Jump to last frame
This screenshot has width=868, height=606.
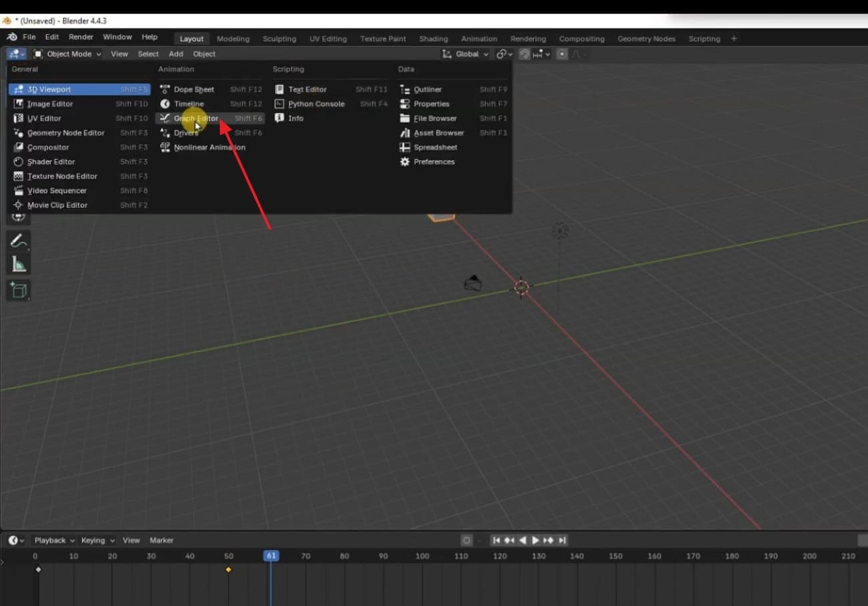(x=562, y=540)
